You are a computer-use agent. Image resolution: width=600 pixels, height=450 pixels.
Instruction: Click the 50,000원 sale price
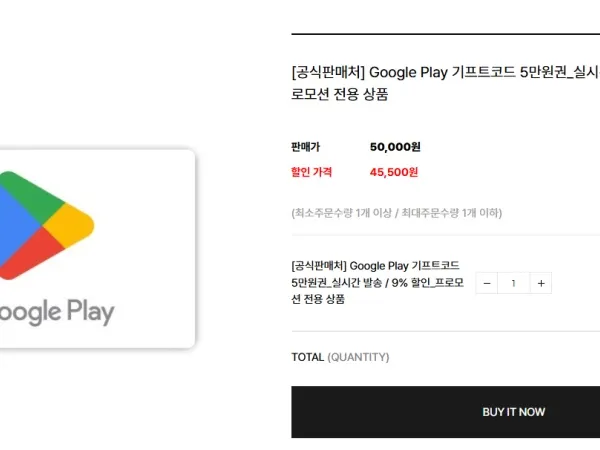394,147
